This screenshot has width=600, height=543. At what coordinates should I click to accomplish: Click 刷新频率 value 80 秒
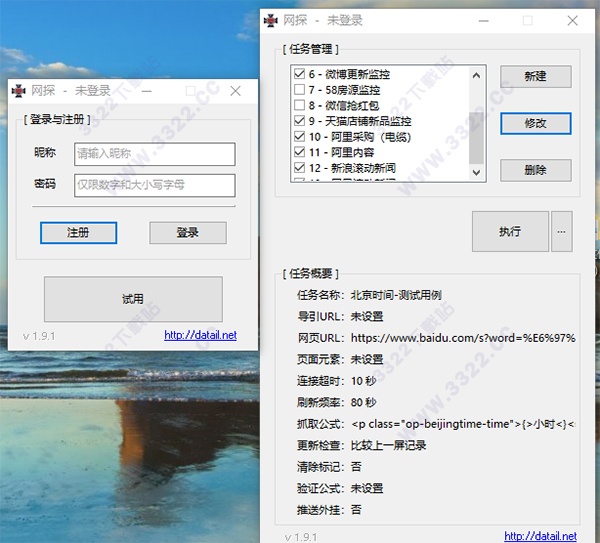point(364,402)
